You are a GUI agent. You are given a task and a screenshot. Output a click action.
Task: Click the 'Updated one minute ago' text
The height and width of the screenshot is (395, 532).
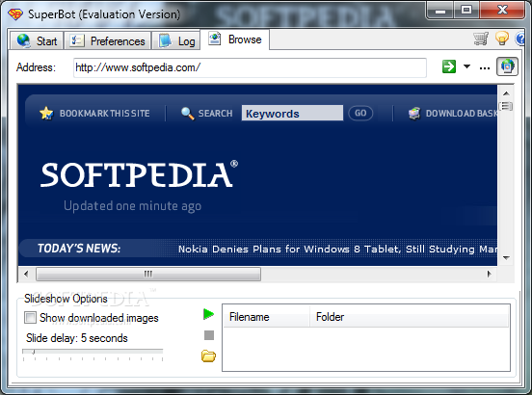pyautogui.click(x=132, y=206)
